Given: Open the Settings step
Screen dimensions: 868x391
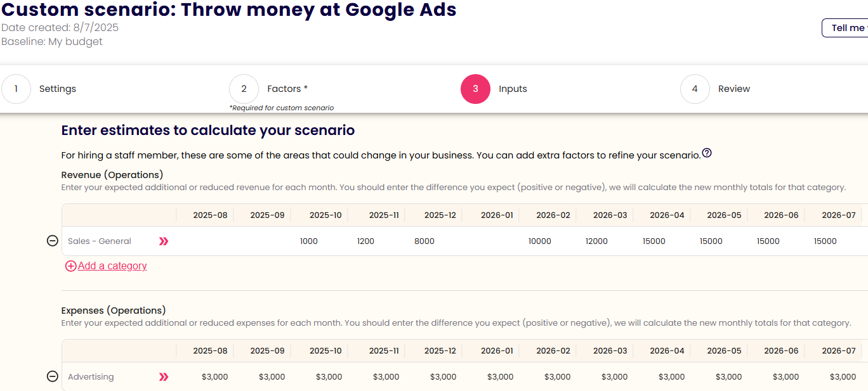Looking at the screenshot, I should [58, 89].
